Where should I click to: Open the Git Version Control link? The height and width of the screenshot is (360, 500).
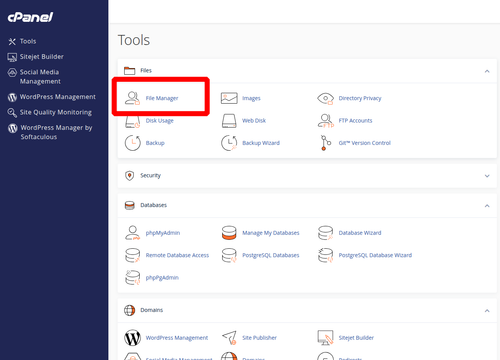[x=365, y=143]
